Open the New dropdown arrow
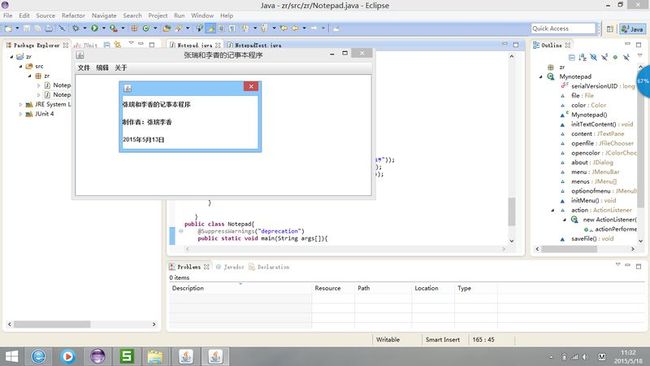650x366 pixels. (x=17, y=28)
